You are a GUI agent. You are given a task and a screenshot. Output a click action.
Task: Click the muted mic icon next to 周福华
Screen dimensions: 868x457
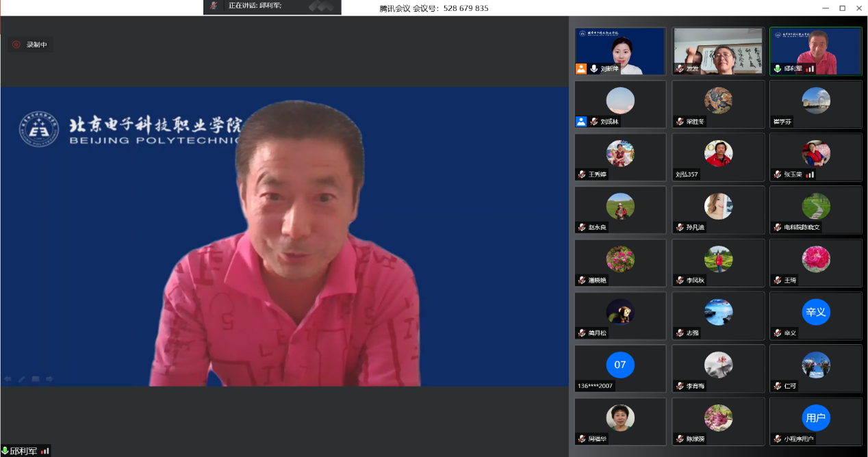coord(581,439)
